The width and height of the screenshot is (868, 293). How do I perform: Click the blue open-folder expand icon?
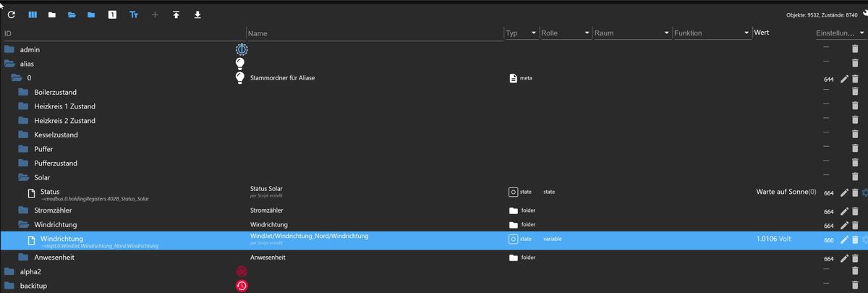click(x=72, y=14)
